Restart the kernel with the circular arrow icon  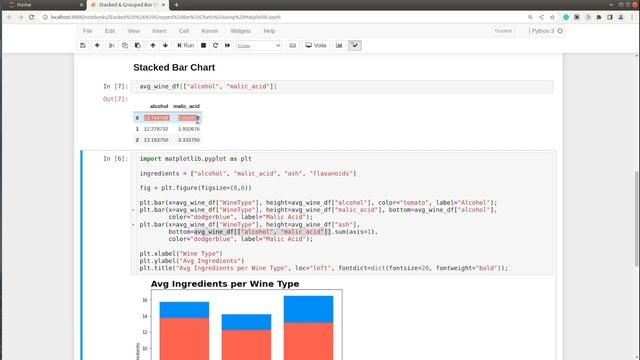pyautogui.click(x=215, y=46)
